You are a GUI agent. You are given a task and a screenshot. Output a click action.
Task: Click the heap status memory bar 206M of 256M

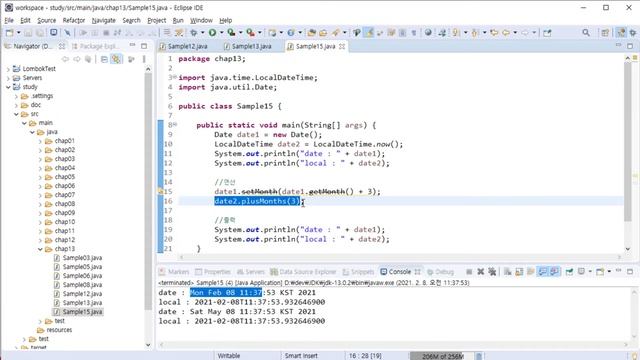(442, 356)
